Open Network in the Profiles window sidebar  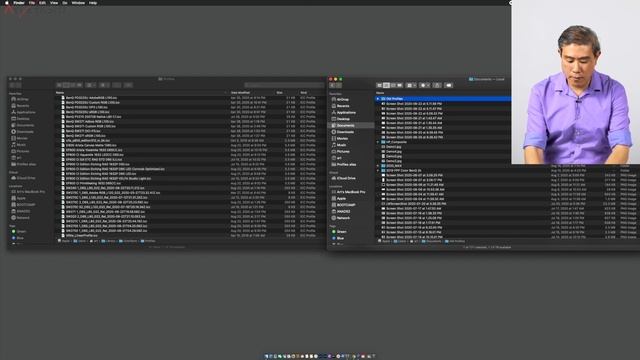click(x=20, y=218)
